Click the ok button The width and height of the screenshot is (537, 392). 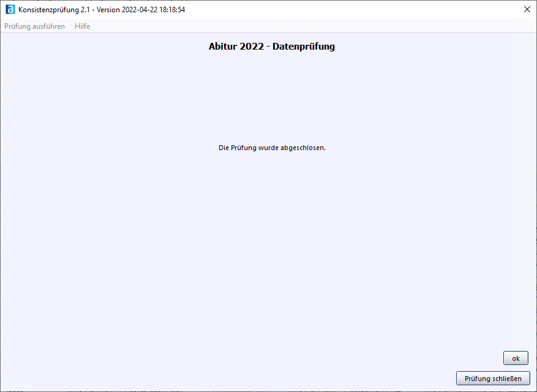[516, 358]
